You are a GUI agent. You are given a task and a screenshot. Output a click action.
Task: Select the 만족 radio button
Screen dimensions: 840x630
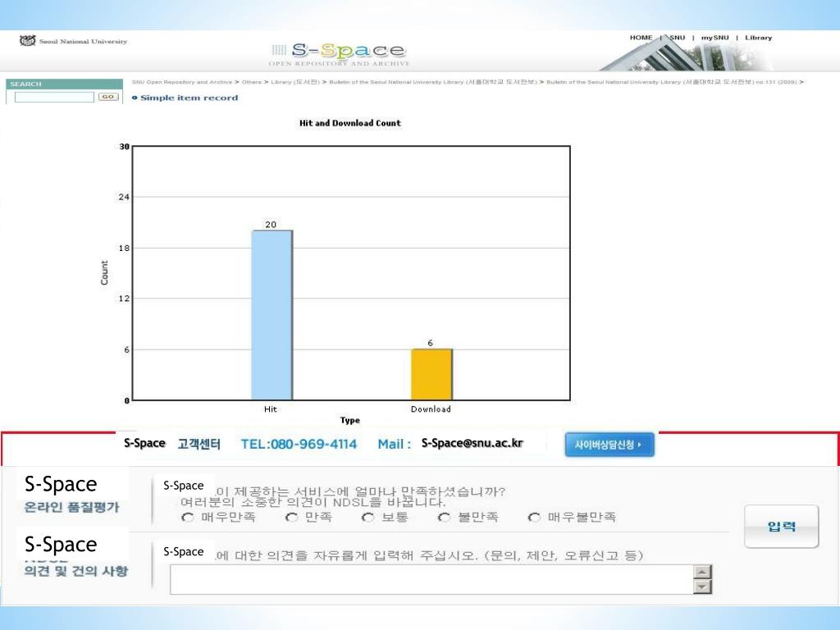point(291,517)
